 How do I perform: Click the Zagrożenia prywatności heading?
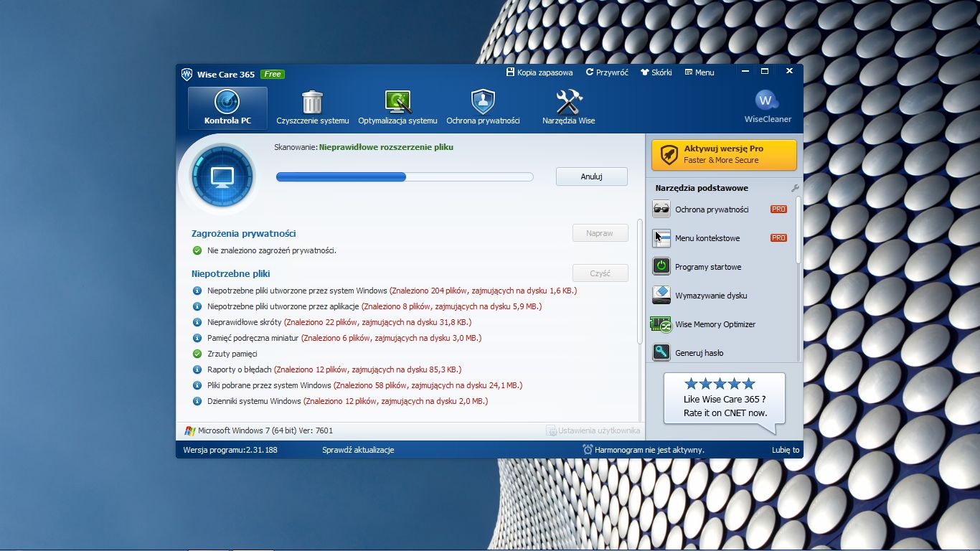pos(244,233)
